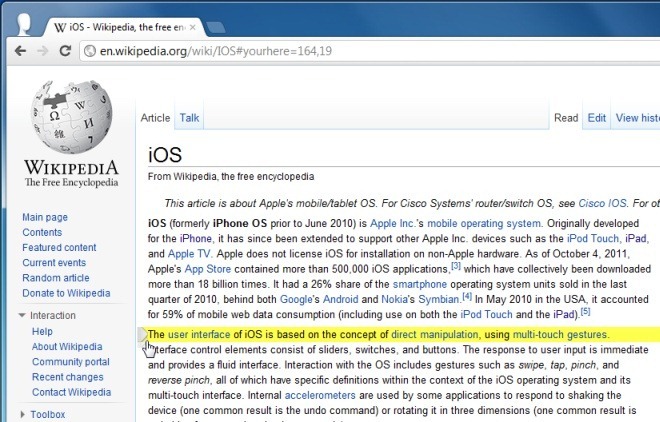Expand the Toolbox sidebar section
This screenshot has height=422, width=660.
click(x=22, y=414)
